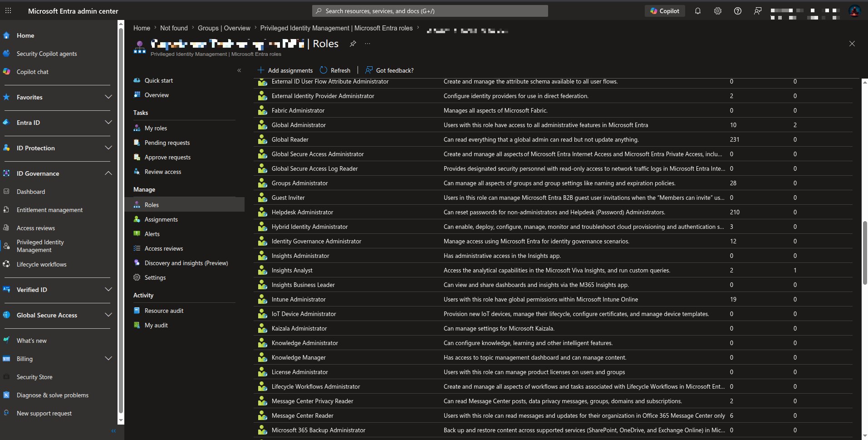Open portal settings gear icon
Image resolution: width=868 pixels, height=440 pixels.
(x=718, y=11)
